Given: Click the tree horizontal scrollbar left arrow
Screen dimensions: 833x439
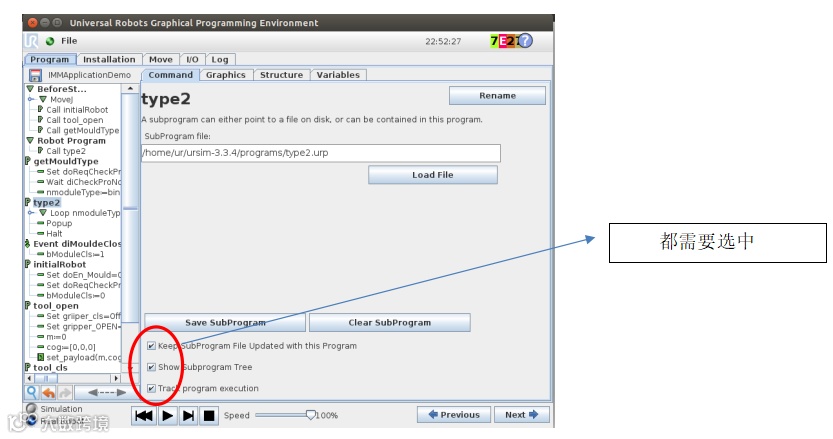Looking at the screenshot, I should pyautogui.click(x=29, y=378).
